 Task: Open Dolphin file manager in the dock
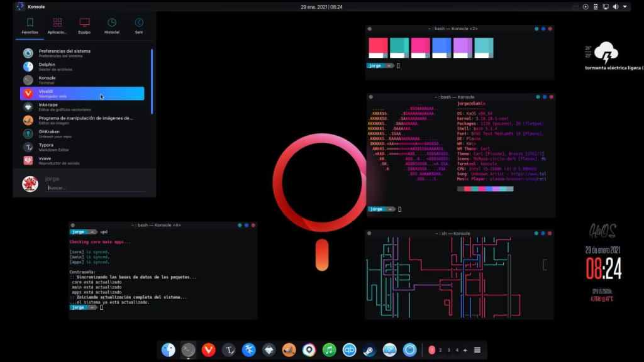pyautogui.click(x=169, y=350)
